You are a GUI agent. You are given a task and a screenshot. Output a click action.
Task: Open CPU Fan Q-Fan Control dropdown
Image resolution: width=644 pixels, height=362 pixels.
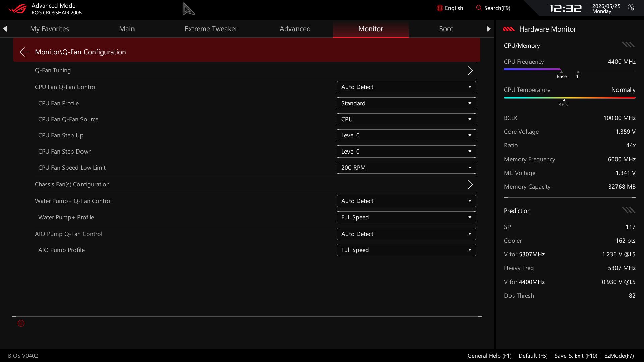pyautogui.click(x=406, y=87)
